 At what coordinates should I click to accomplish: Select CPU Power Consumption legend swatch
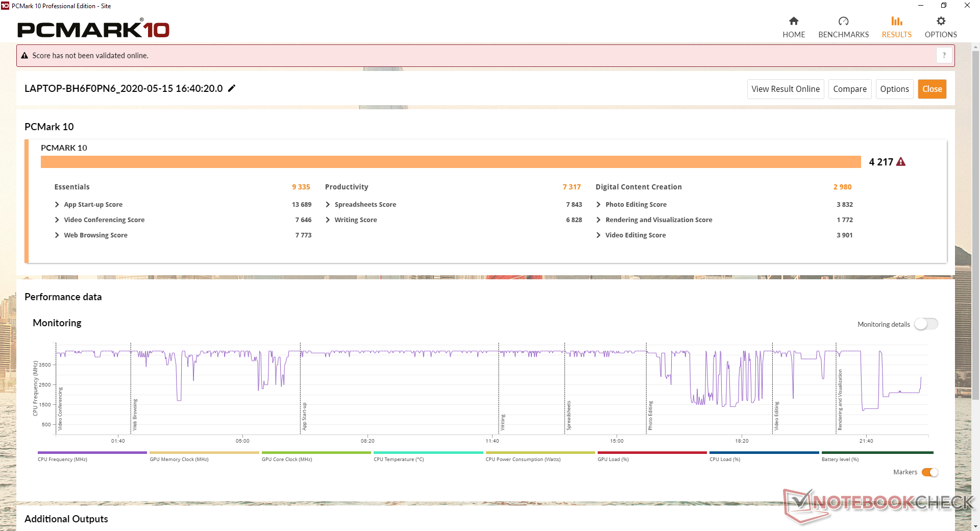541,452
